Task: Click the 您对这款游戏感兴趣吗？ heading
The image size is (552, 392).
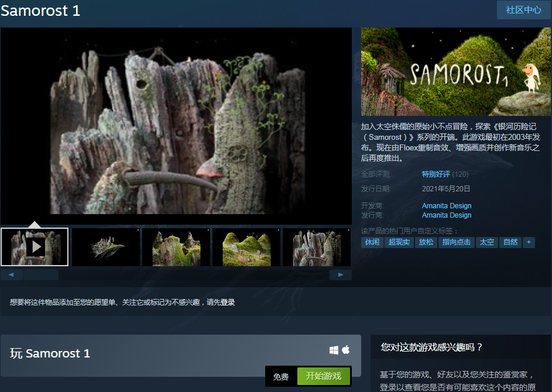Action: tap(431, 348)
